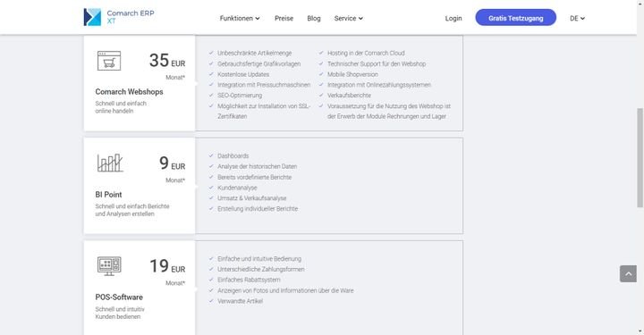Click the POS-Software monitor icon
The width and height of the screenshot is (644, 335).
click(109, 265)
